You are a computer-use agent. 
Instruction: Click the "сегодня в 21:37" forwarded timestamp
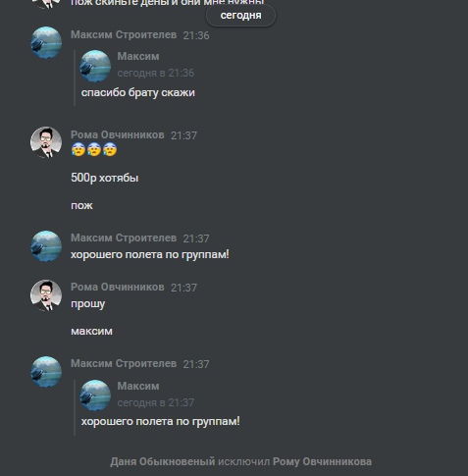[x=156, y=402]
